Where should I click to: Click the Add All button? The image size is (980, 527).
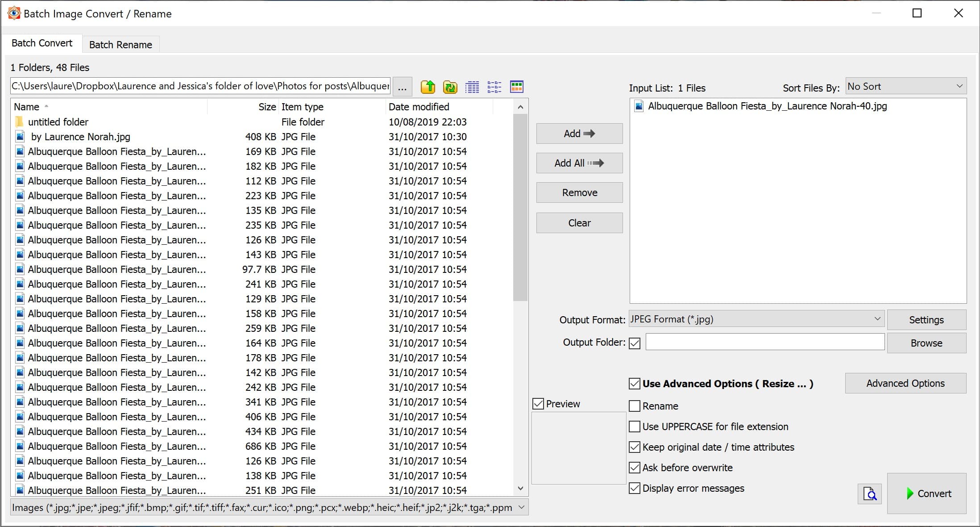click(x=579, y=163)
